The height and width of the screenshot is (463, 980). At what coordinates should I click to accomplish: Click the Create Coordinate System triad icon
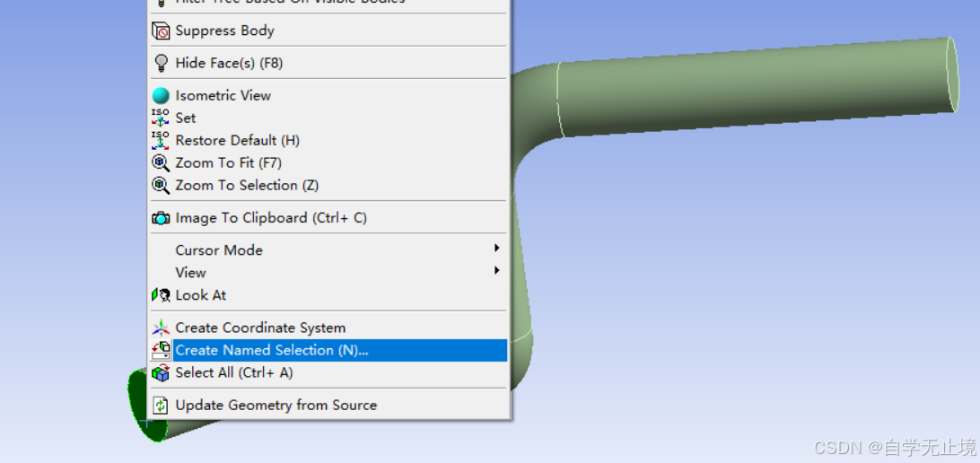click(161, 328)
